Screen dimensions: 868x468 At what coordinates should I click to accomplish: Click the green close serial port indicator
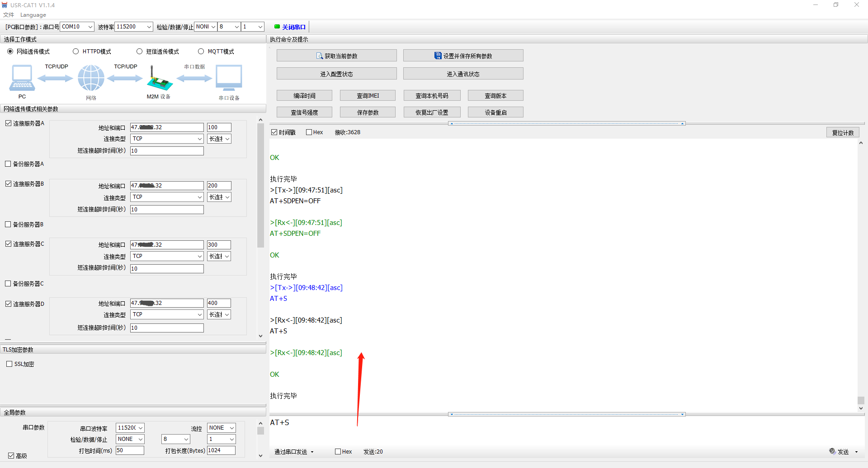[x=277, y=27]
